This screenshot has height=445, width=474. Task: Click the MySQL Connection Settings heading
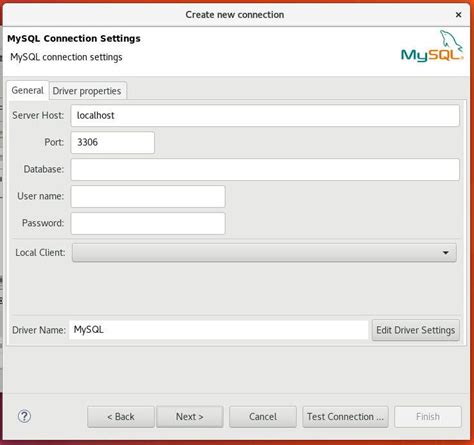tap(74, 38)
